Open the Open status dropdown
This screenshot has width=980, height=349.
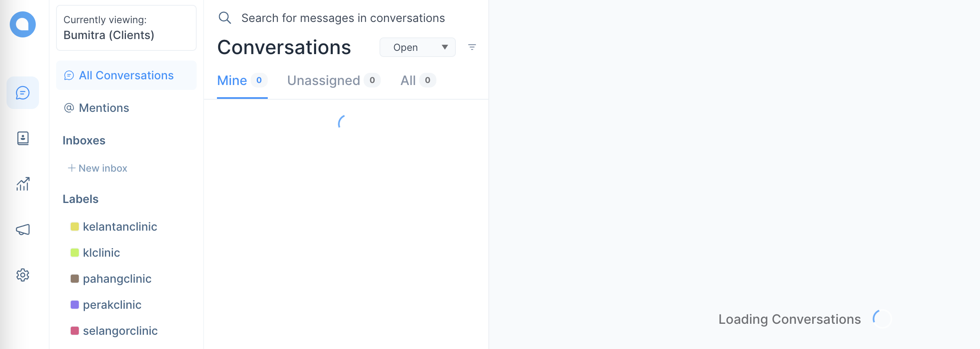pyautogui.click(x=417, y=47)
